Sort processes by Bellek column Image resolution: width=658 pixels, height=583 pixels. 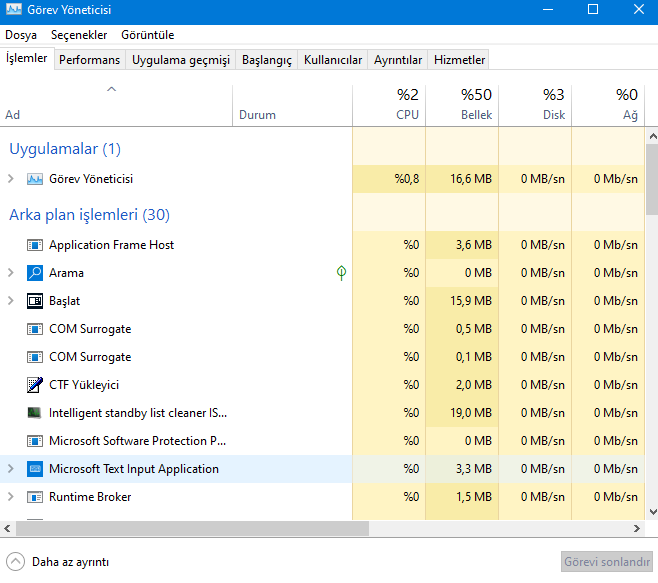[462, 104]
